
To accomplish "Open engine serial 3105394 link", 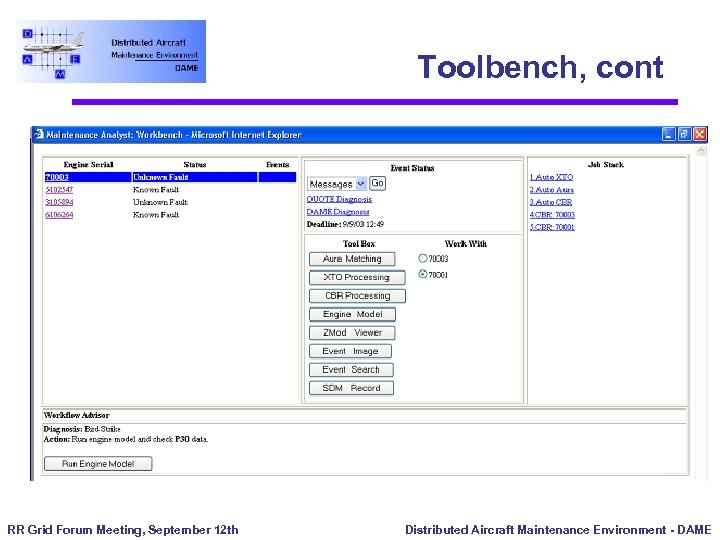I will [x=59, y=202].
